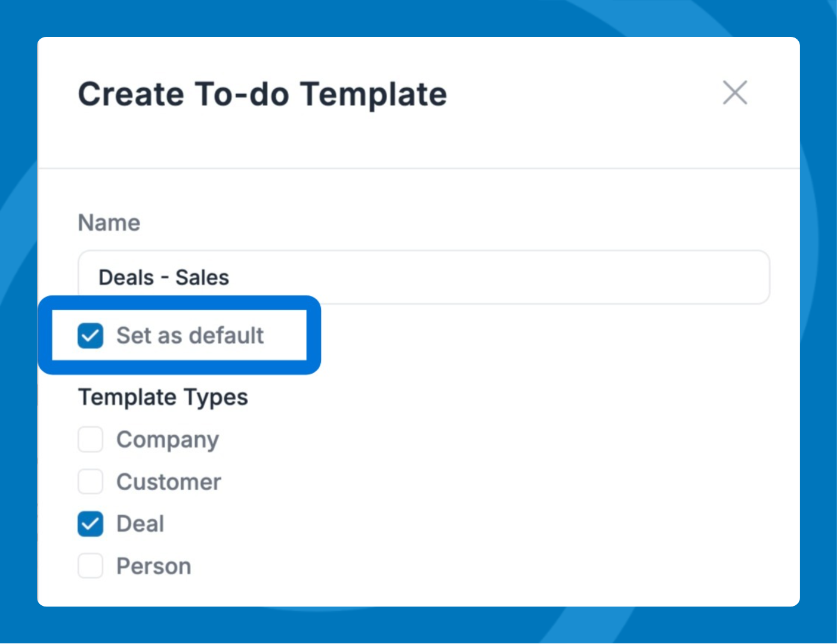This screenshot has width=837, height=644.
Task: Close the Create To-do Template dialog
Action: point(734,93)
